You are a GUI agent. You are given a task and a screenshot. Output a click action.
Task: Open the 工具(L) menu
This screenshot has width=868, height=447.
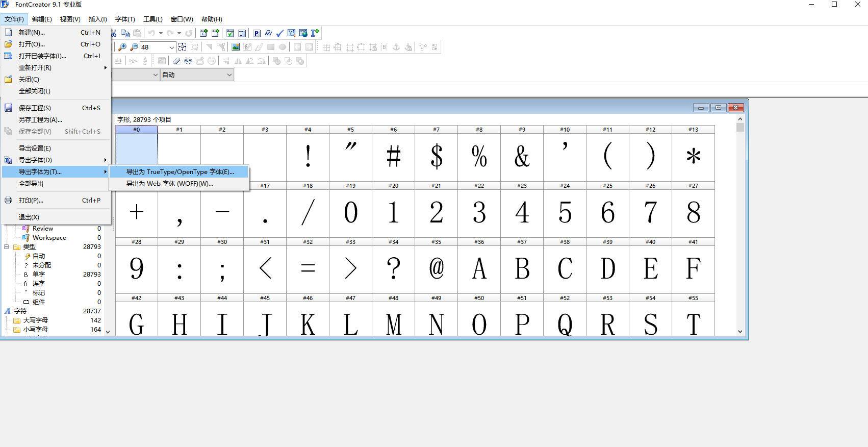point(153,19)
